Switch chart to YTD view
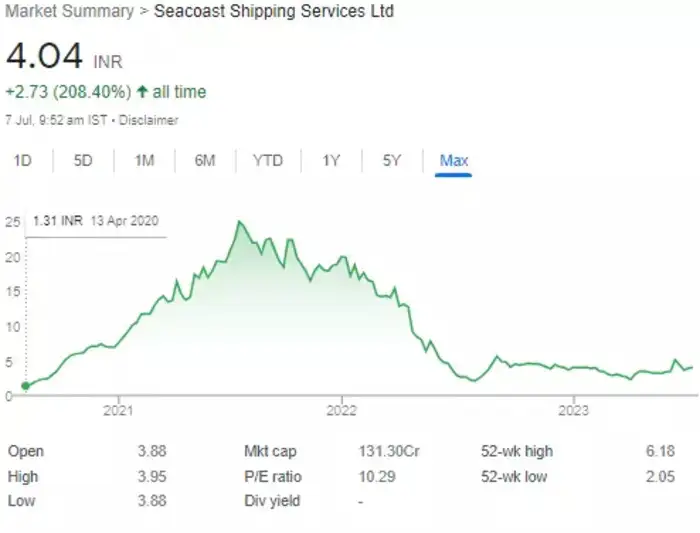The height and width of the screenshot is (533, 700). (267, 160)
